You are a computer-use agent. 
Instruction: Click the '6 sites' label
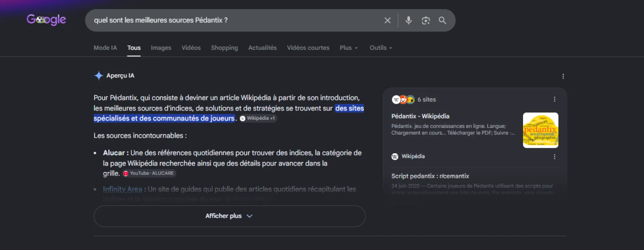(x=426, y=100)
